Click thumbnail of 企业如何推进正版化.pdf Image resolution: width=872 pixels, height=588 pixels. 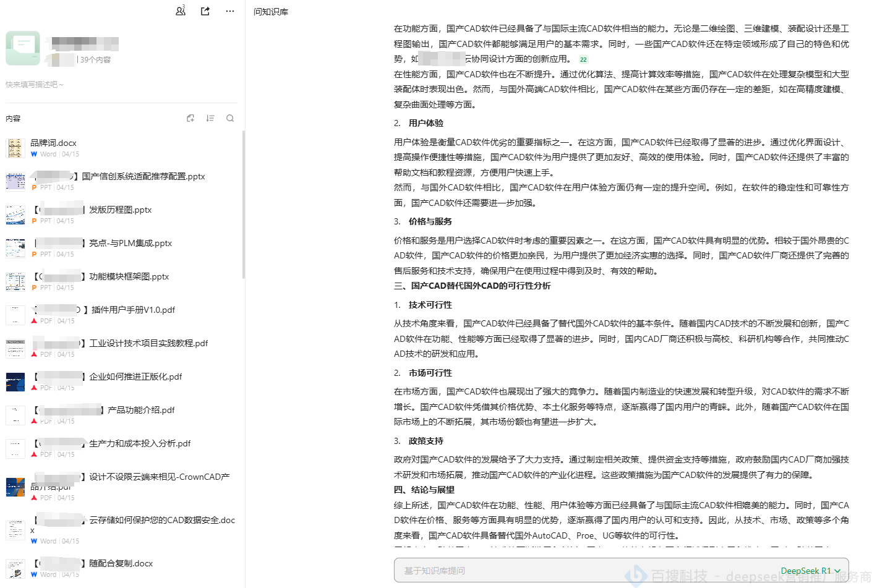pos(15,382)
